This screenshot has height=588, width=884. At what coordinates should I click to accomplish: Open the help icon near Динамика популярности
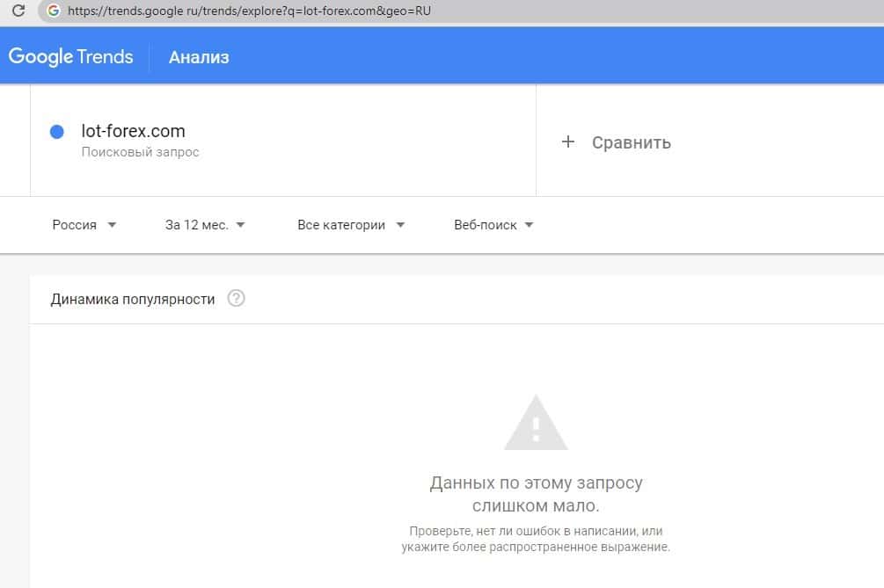click(x=236, y=299)
